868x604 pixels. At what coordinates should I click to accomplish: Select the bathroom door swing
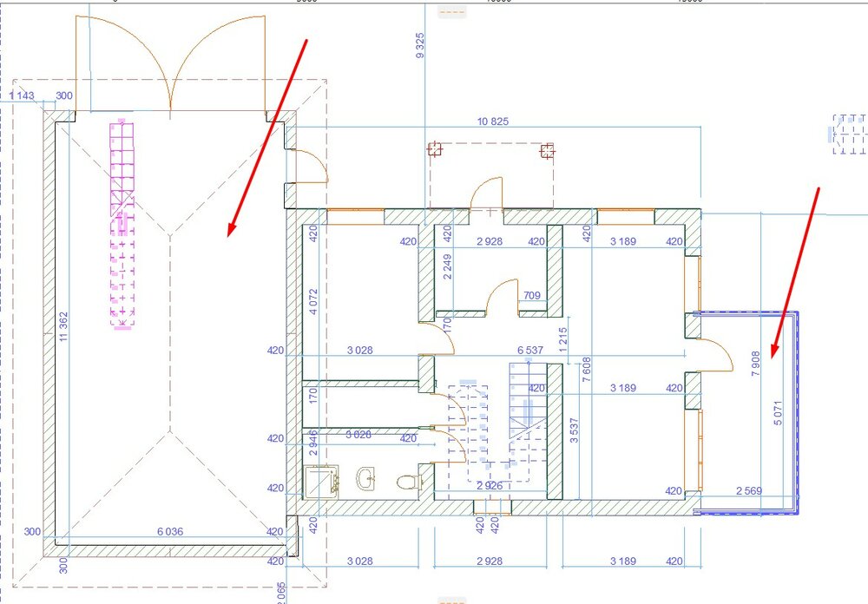(x=449, y=444)
